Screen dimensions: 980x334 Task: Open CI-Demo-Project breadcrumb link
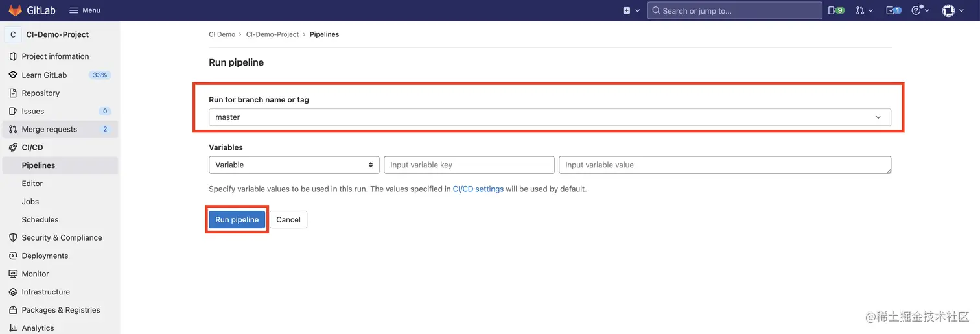point(272,34)
